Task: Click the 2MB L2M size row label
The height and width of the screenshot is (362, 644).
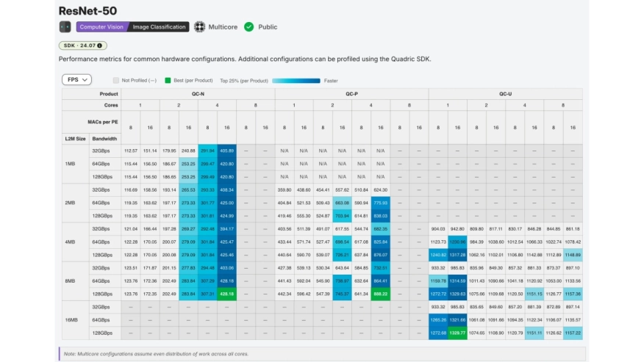Action: pyautogui.click(x=70, y=203)
